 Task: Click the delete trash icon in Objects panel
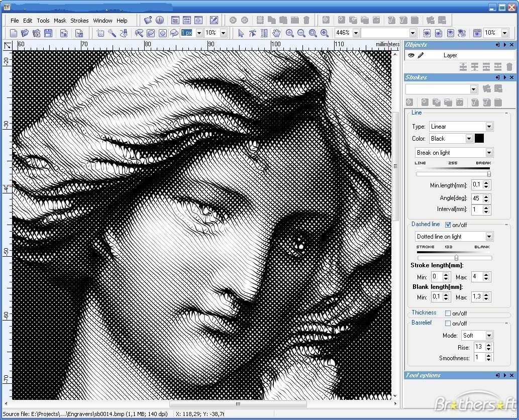(509, 67)
